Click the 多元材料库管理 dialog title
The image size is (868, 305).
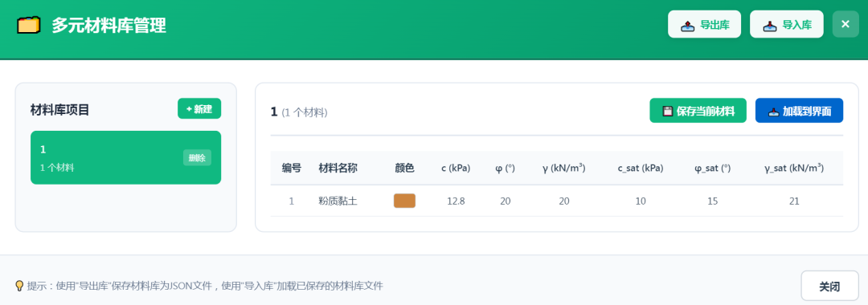point(108,26)
